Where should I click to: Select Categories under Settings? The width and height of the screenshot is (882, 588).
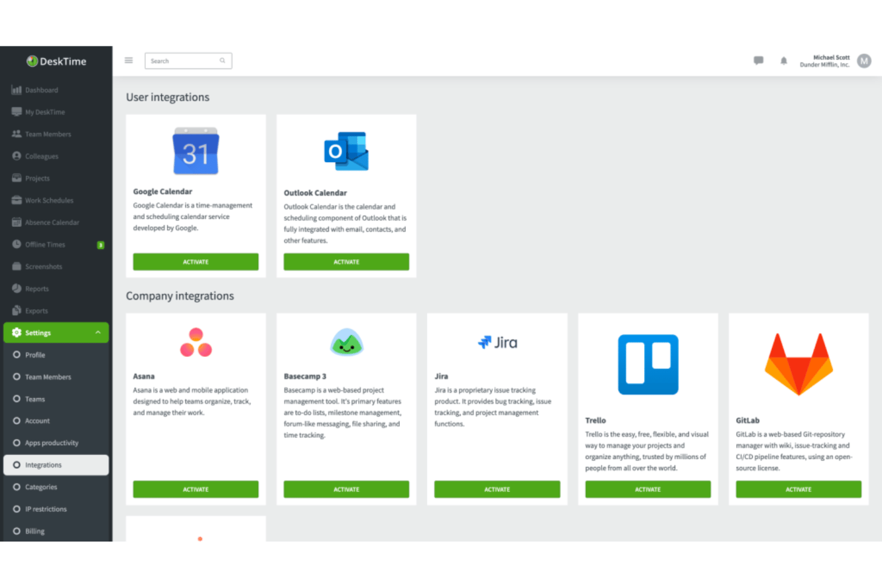56,487
